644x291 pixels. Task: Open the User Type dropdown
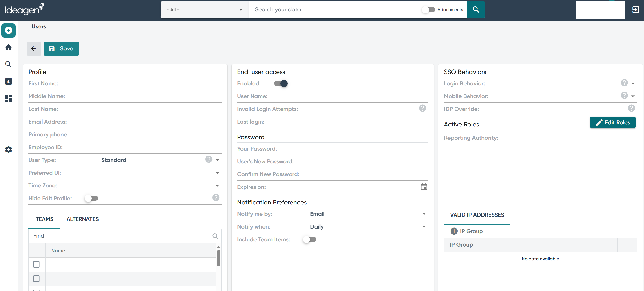pyautogui.click(x=217, y=160)
